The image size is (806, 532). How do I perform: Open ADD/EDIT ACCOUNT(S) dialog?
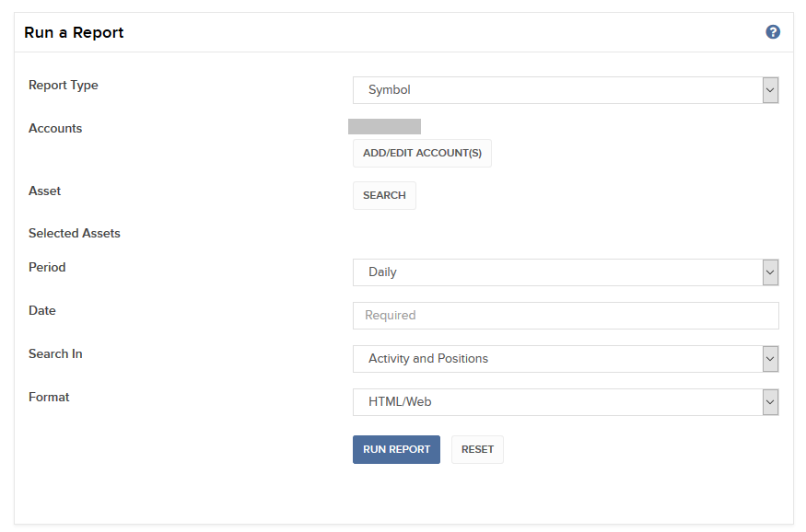[x=422, y=153]
